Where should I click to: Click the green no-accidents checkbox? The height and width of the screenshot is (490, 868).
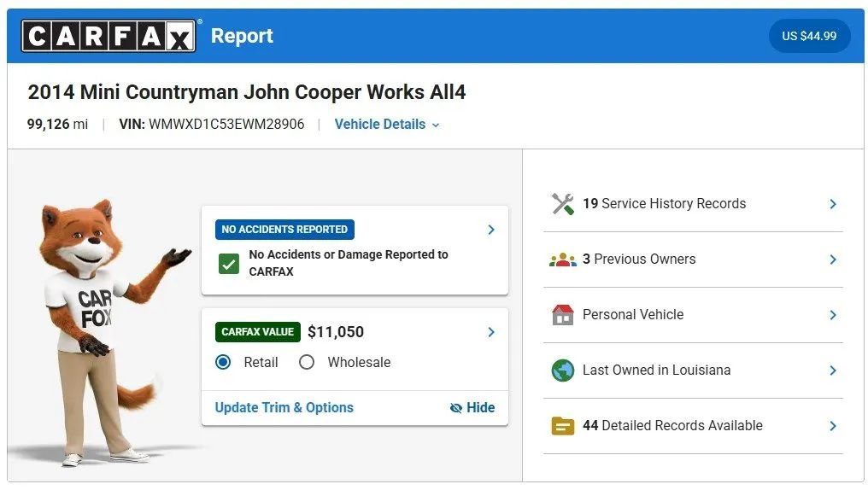(x=229, y=264)
